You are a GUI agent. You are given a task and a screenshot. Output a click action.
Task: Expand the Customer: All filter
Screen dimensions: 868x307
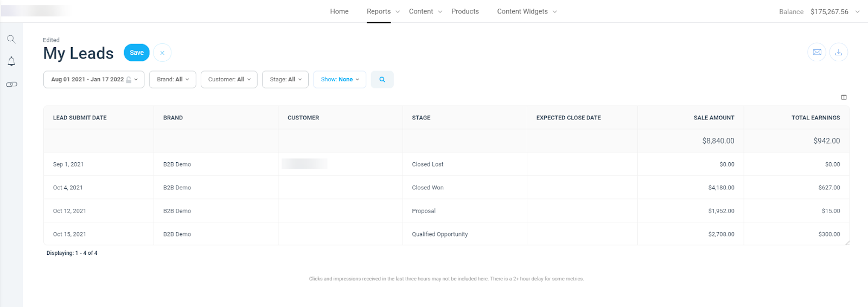point(229,79)
